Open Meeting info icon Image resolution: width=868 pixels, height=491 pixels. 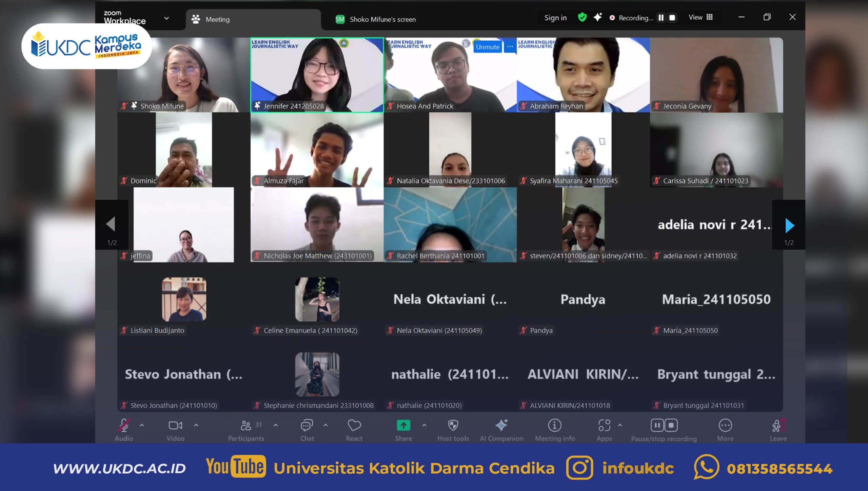pyautogui.click(x=555, y=426)
